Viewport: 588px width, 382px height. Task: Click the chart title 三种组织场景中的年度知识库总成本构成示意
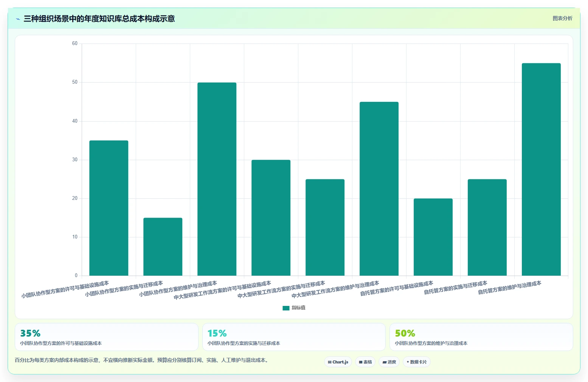pyautogui.click(x=99, y=19)
